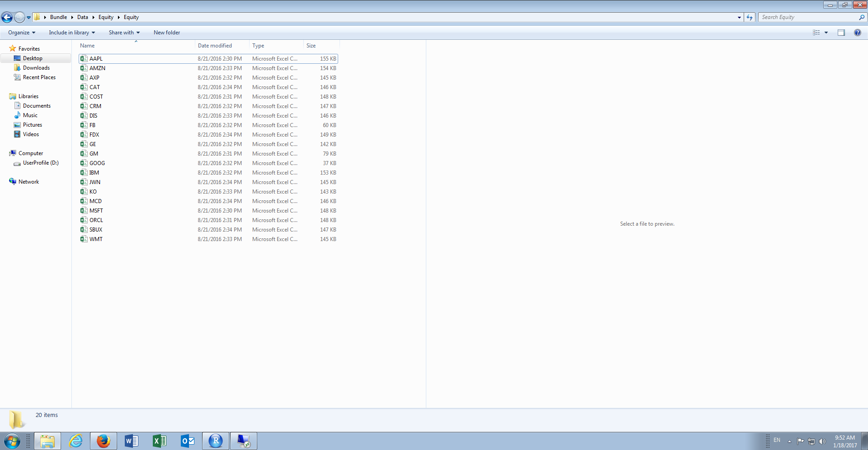Open Excel from the taskbar
This screenshot has width=868, height=450.
(159, 441)
